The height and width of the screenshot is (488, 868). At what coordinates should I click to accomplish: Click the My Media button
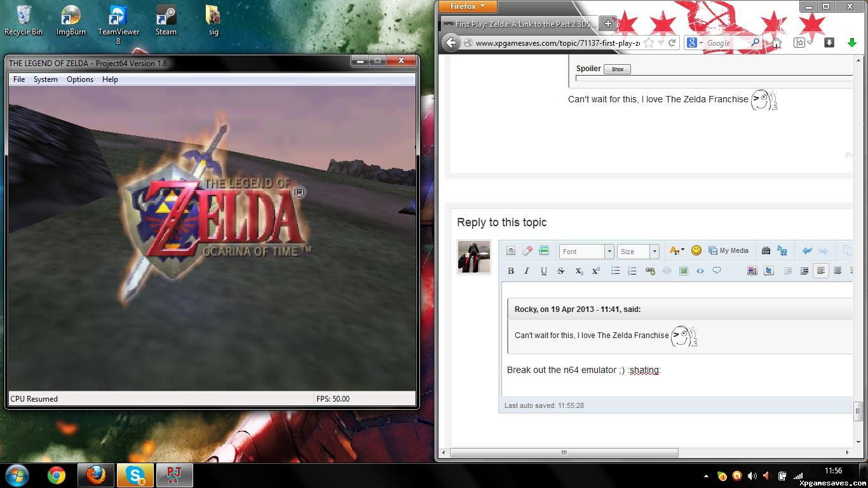coord(728,251)
